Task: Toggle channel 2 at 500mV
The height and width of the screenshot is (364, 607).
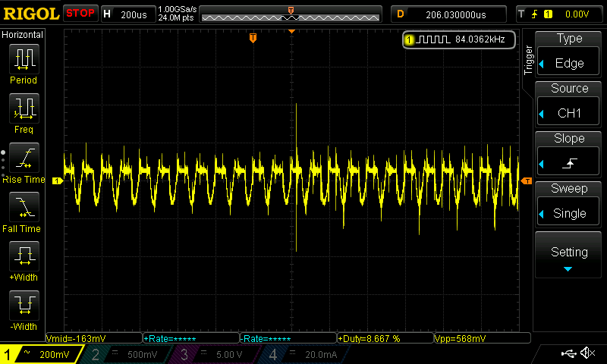Action: 127,354
